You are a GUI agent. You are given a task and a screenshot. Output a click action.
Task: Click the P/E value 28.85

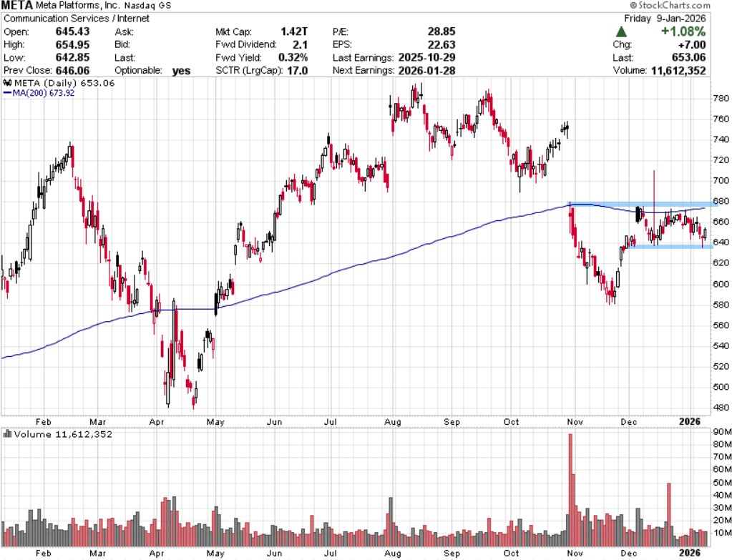(441, 31)
